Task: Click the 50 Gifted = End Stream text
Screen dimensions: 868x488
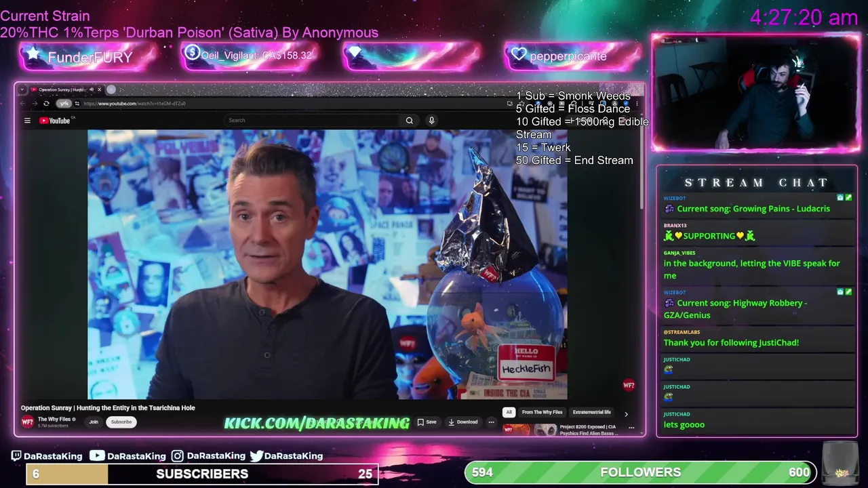Action: click(x=574, y=161)
